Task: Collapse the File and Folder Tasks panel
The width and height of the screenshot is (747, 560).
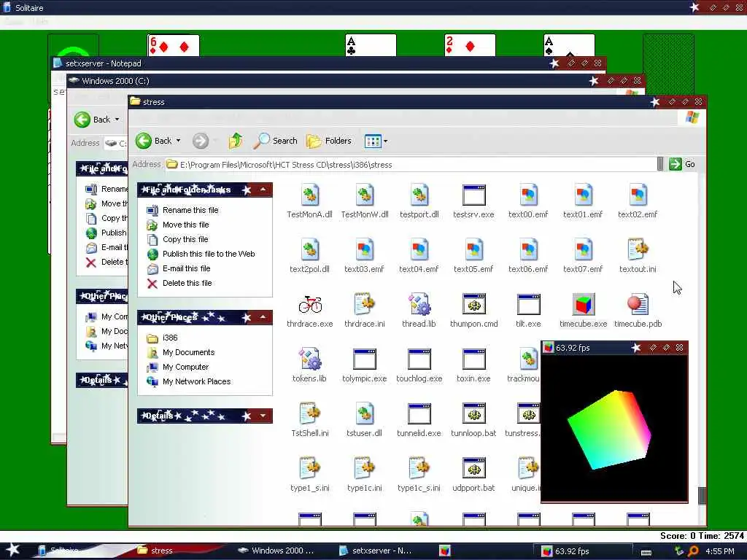Action: point(263,190)
